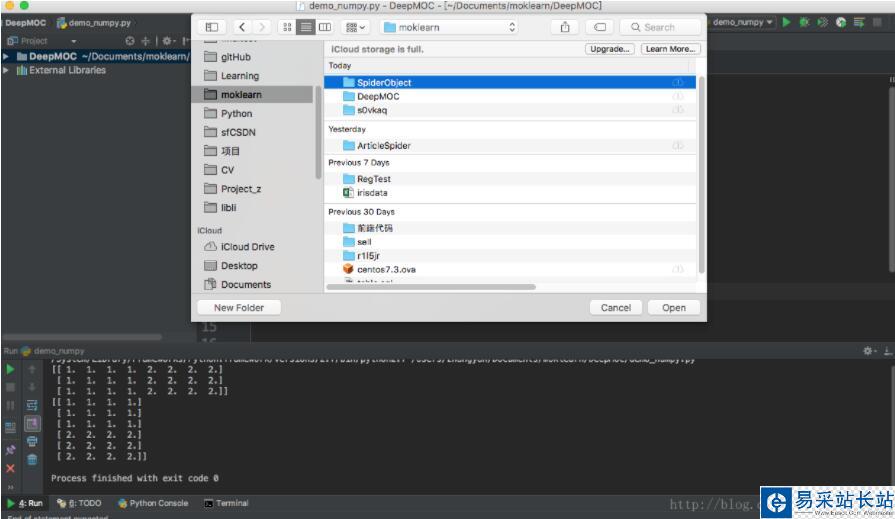Screen dimensions: 895x519
Task: Select the DeepMOC folder in file list
Action: [510, 96]
